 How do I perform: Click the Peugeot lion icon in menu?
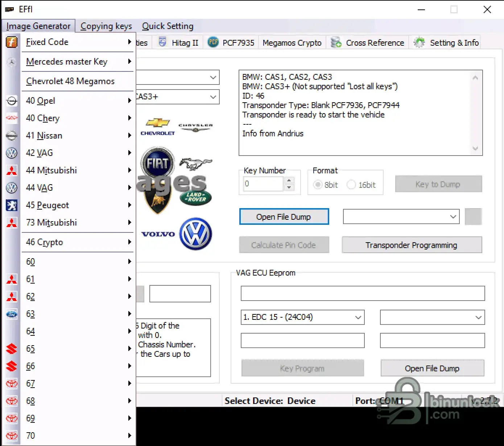pyautogui.click(x=12, y=205)
